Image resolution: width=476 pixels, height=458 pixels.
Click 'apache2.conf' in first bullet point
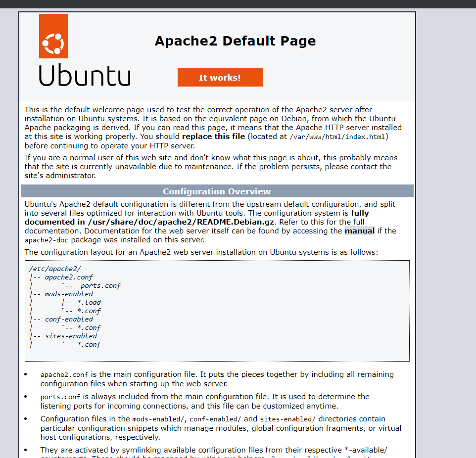pyautogui.click(x=64, y=375)
